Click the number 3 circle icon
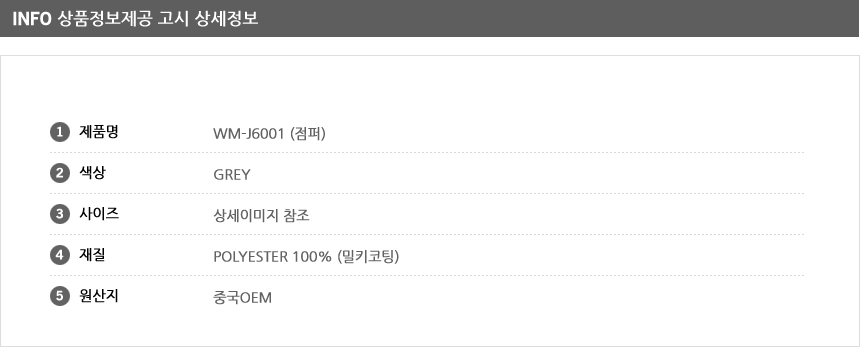Screen dimensions: 860x360 (60, 214)
